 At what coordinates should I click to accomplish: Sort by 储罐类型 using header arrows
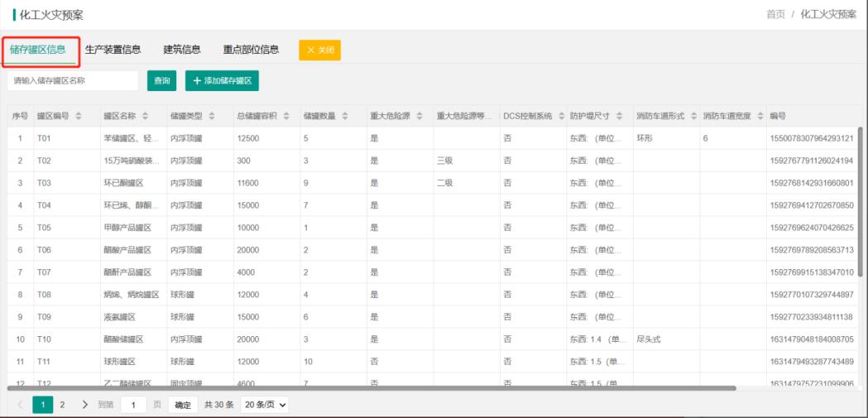point(212,116)
